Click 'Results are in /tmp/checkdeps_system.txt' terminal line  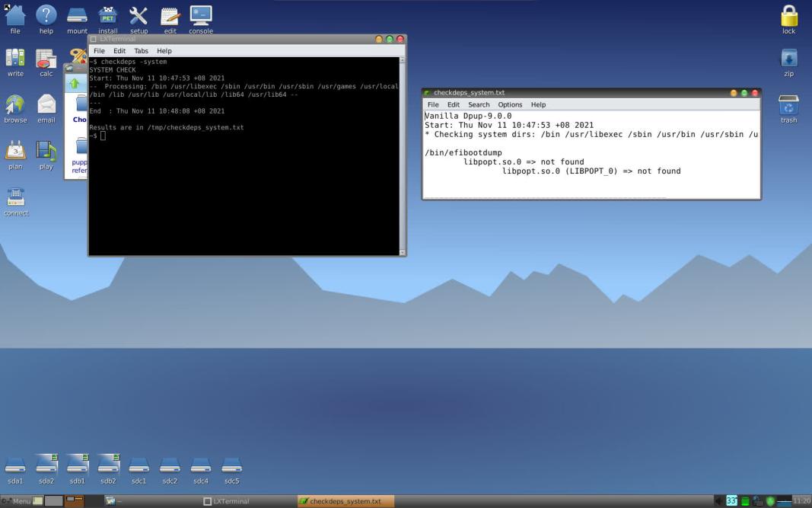tap(166, 127)
